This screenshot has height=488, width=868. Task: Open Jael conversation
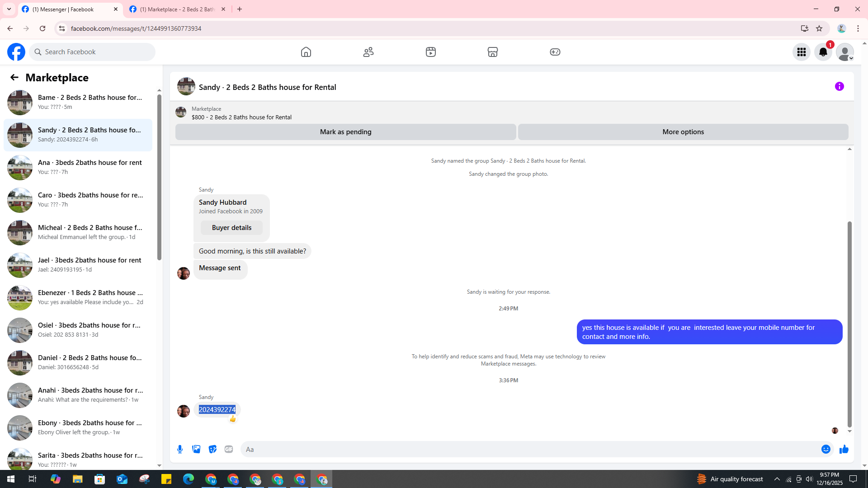click(78, 265)
